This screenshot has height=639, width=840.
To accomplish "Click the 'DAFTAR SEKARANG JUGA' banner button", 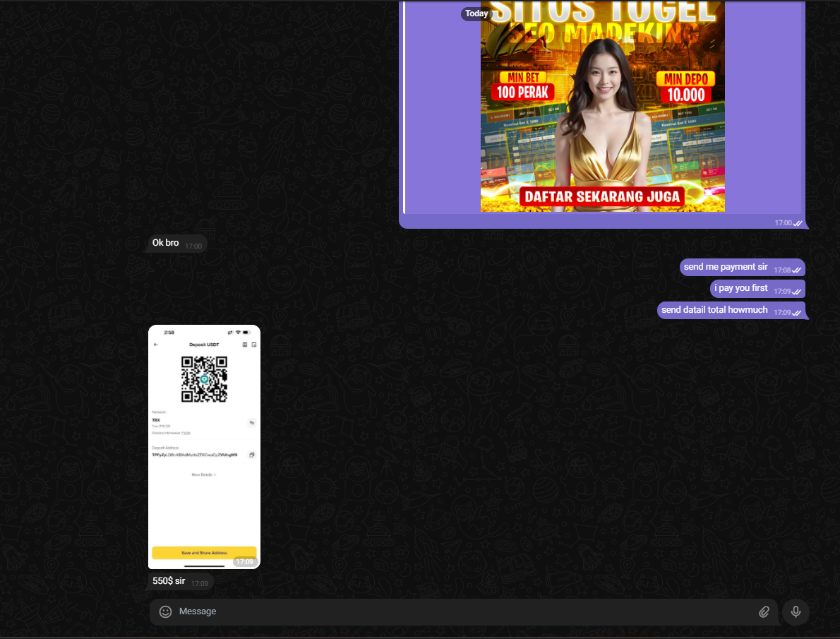I will [602, 197].
